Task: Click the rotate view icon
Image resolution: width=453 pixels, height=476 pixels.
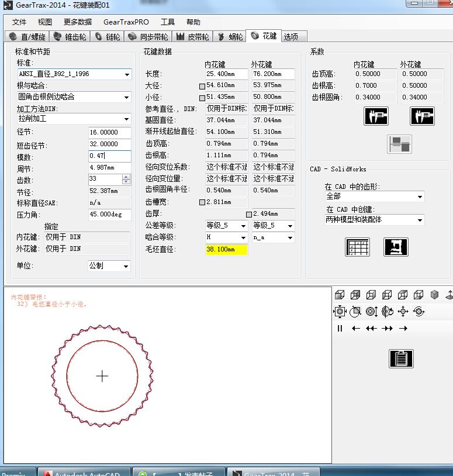Action: [387, 312]
